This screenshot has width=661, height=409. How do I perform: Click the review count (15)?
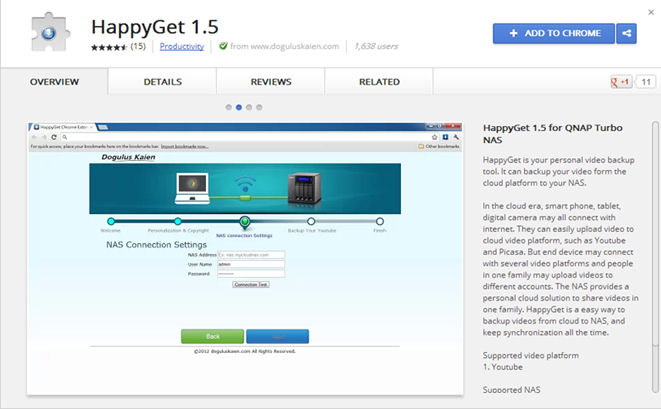138,46
